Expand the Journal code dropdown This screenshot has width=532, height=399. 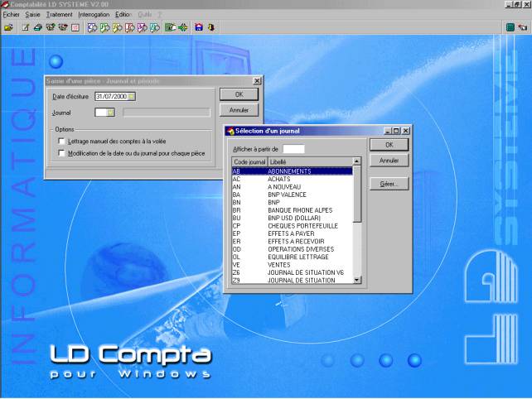110,112
